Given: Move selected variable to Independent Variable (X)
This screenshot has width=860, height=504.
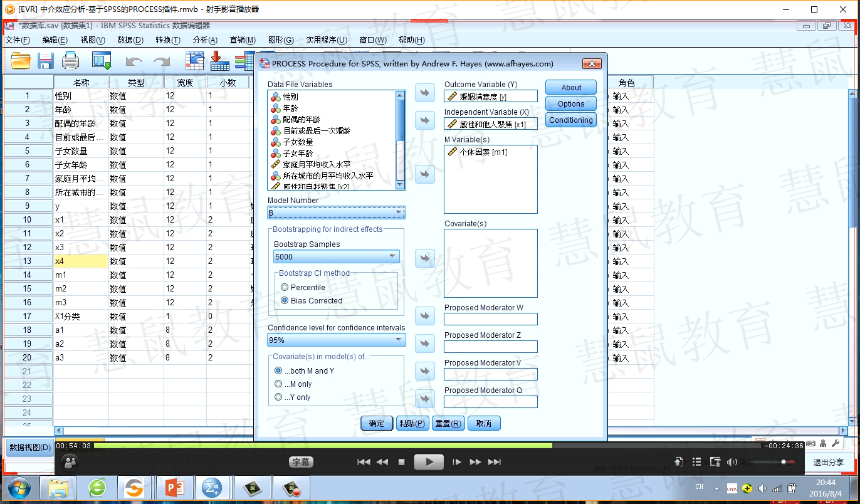Looking at the screenshot, I should click(x=425, y=120).
